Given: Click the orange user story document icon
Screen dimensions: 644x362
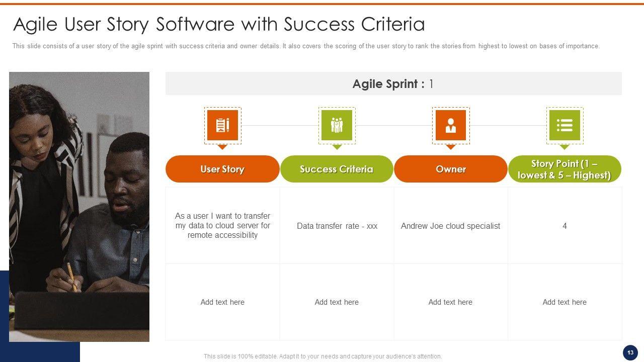Looking at the screenshot, I should 222,125.
